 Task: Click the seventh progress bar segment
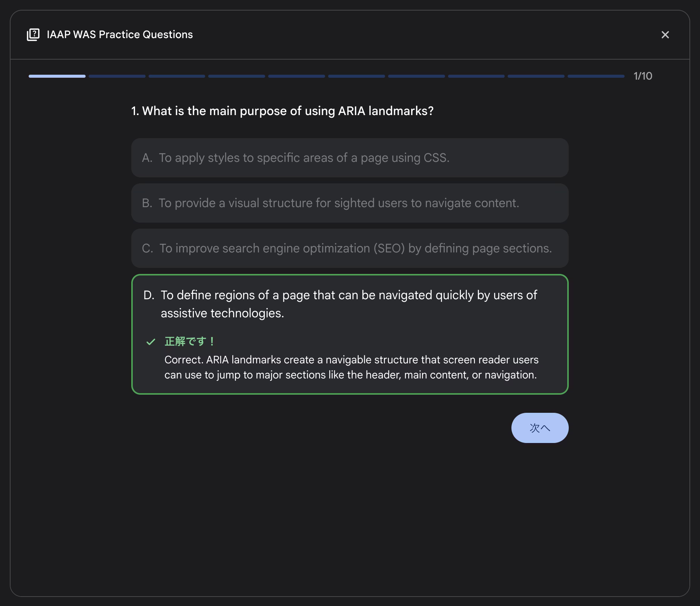pyautogui.click(x=416, y=76)
